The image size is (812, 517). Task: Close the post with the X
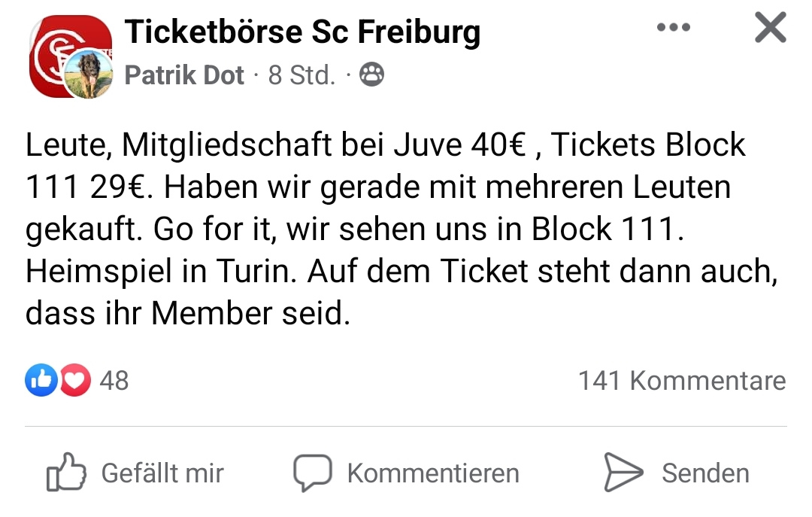pos(770,29)
